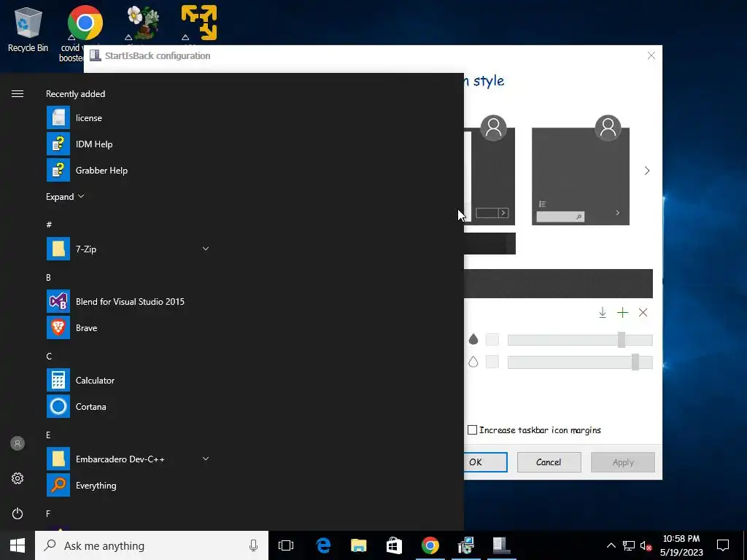747x560 pixels.
Task: Enable Increase taskbar icon margins
Action: 472,430
